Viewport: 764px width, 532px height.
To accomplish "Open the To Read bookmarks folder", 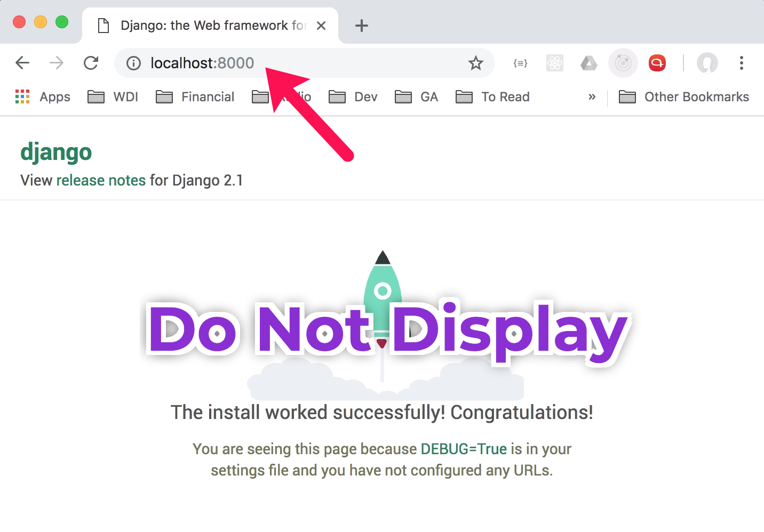I will [492, 97].
